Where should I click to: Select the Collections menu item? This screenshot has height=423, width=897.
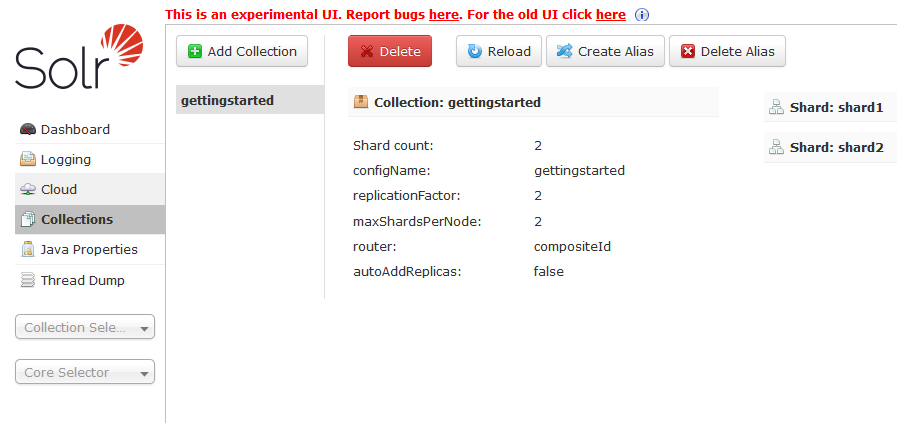click(x=90, y=220)
